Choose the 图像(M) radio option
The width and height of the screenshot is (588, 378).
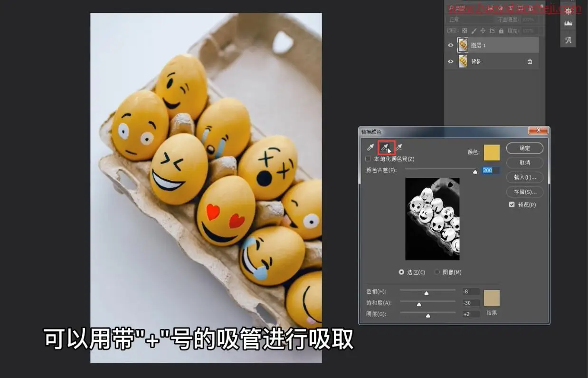pos(436,272)
